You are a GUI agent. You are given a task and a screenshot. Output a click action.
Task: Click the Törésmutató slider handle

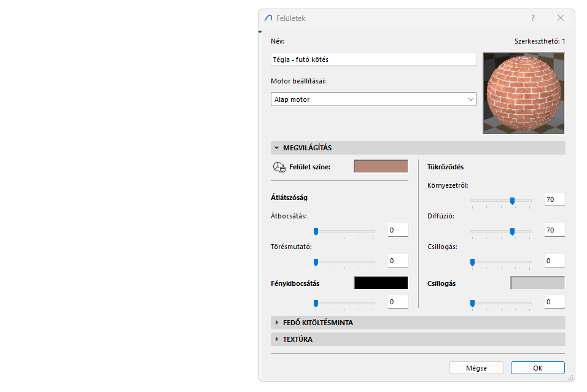click(316, 262)
